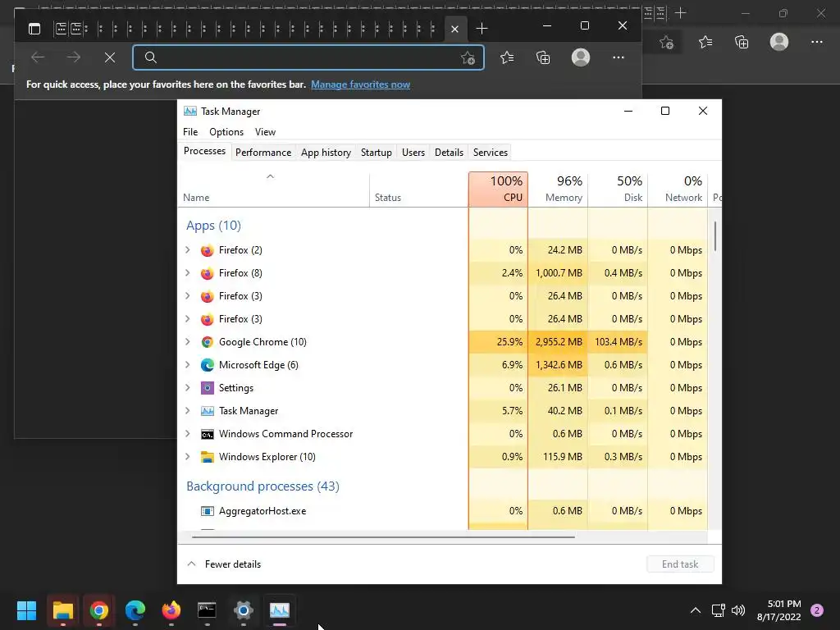
Task: Switch to the Startup tab
Action: pyautogui.click(x=376, y=152)
